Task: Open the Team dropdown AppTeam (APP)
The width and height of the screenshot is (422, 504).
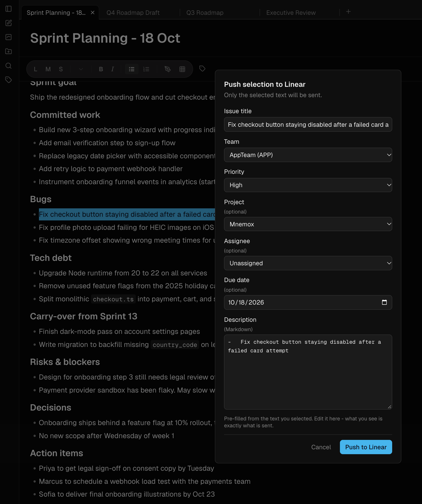Action: pos(308,155)
